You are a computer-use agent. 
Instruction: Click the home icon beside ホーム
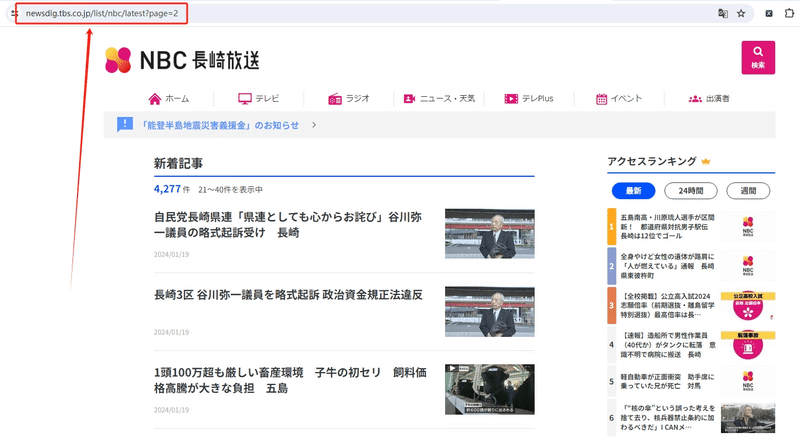155,99
